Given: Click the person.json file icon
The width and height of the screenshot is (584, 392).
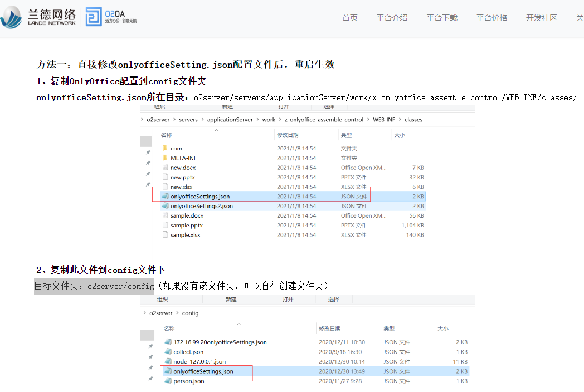Looking at the screenshot, I should 168,381.
